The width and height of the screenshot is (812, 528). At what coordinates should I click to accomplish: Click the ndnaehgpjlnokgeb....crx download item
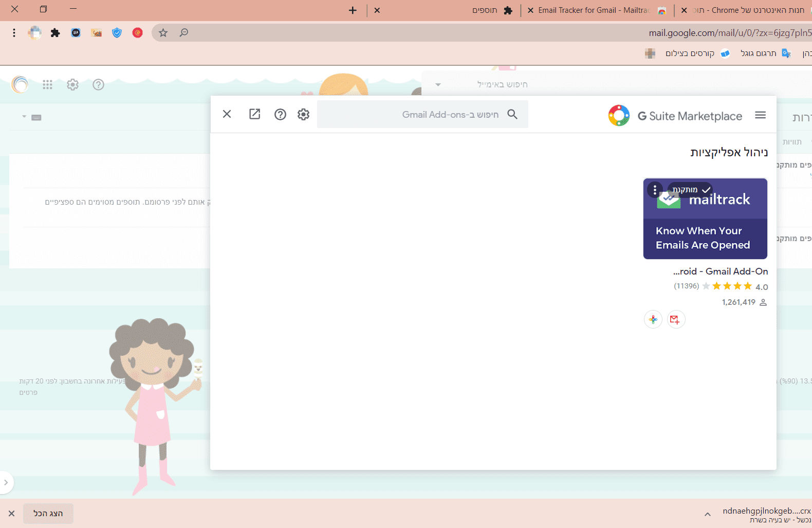click(x=766, y=515)
